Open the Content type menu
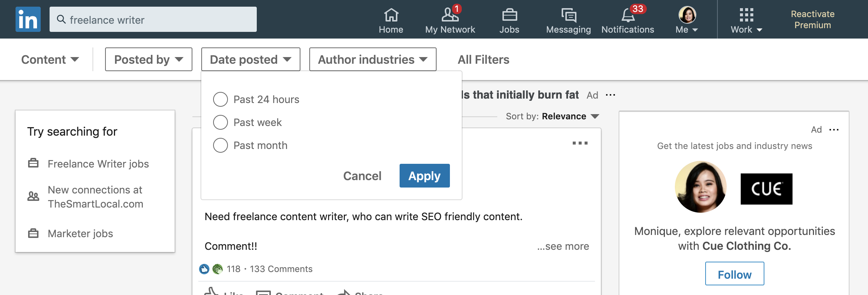The height and width of the screenshot is (295, 868). [50, 59]
